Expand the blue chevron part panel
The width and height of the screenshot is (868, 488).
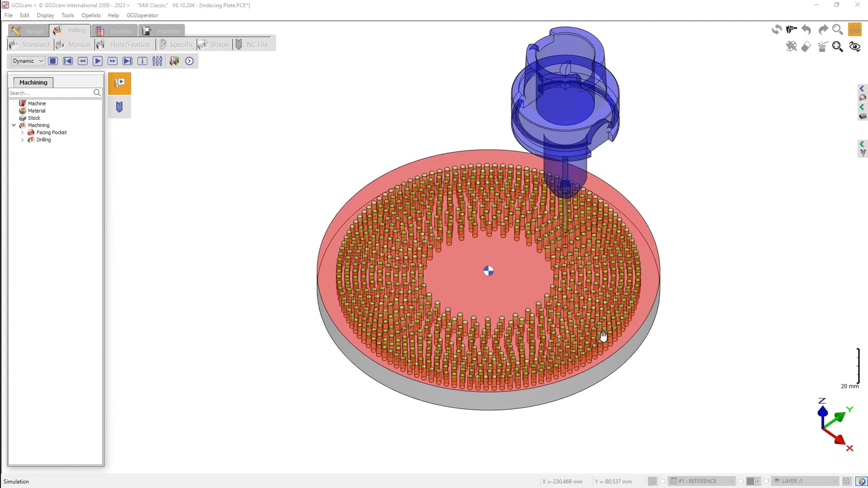click(x=862, y=89)
